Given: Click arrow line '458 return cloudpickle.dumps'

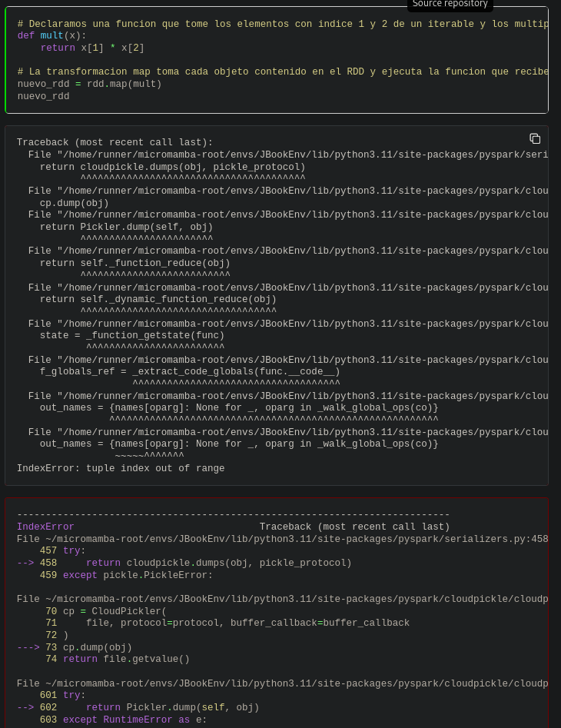Looking at the screenshot, I should coord(184,563).
